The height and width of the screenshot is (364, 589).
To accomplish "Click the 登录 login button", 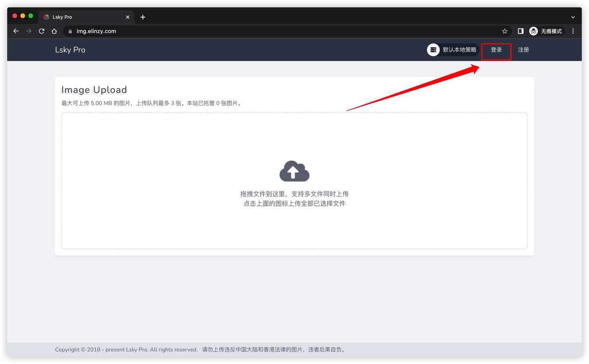I will pos(496,49).
